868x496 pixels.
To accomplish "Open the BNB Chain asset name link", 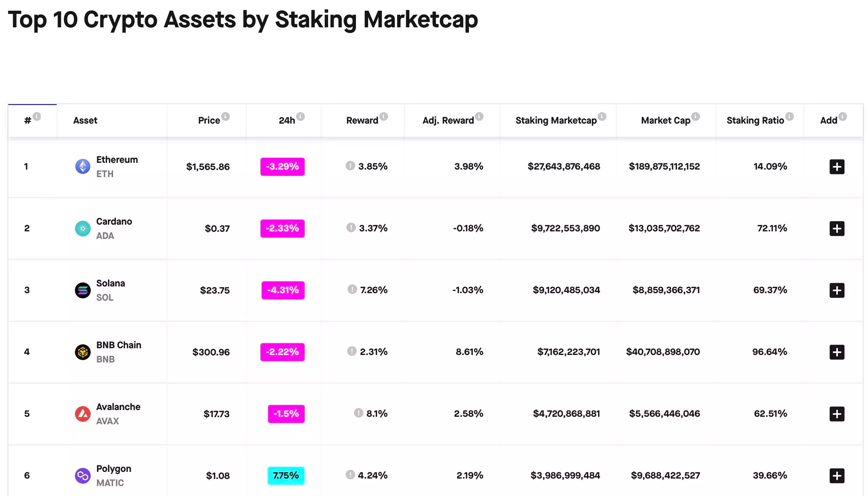I will tap(119, 345).
